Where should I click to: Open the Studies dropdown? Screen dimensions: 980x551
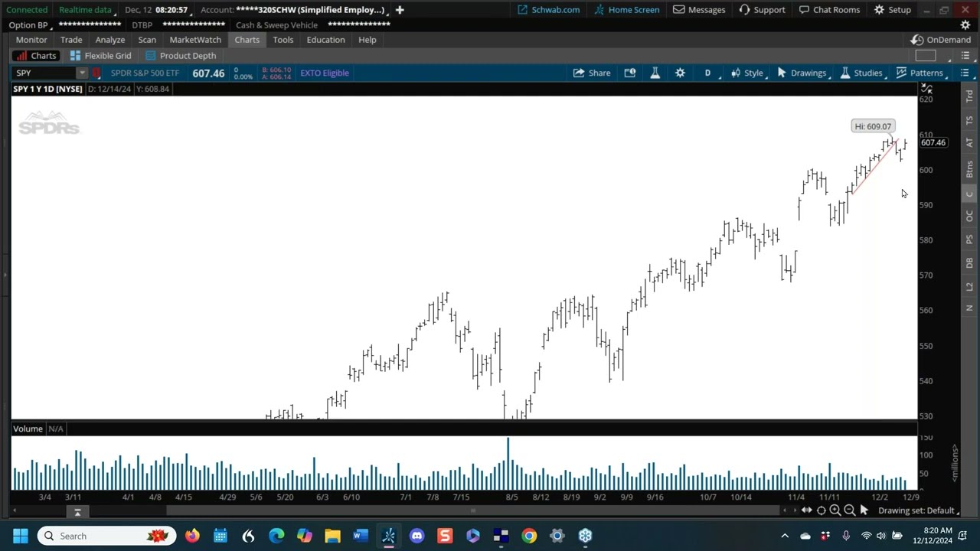pos(863,73)
